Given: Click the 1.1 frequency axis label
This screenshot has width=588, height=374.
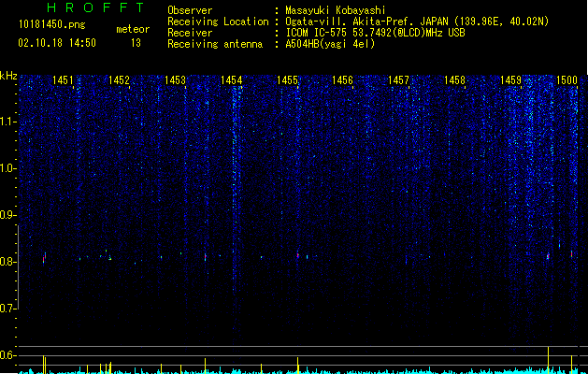Looking at the screenshot, I should [7, 122].
